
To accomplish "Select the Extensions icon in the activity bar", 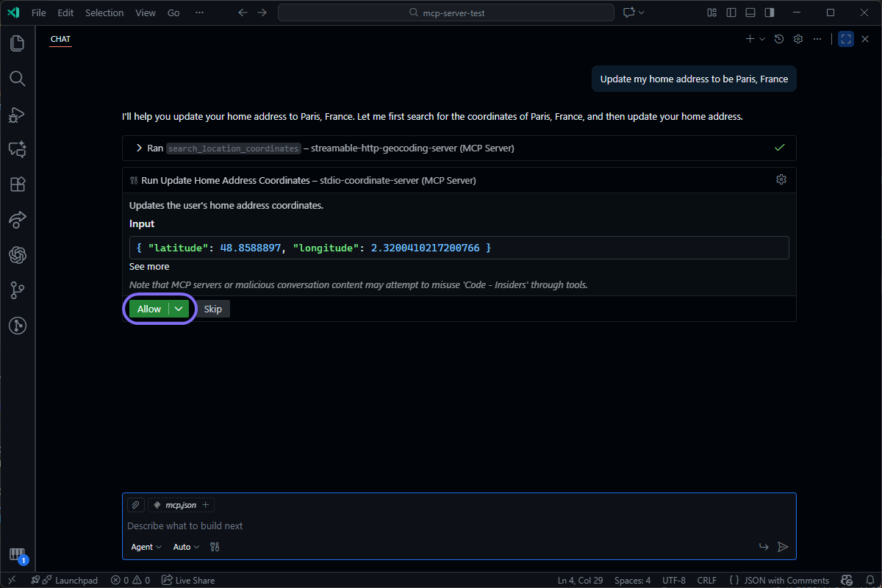I will coord(18,184).
